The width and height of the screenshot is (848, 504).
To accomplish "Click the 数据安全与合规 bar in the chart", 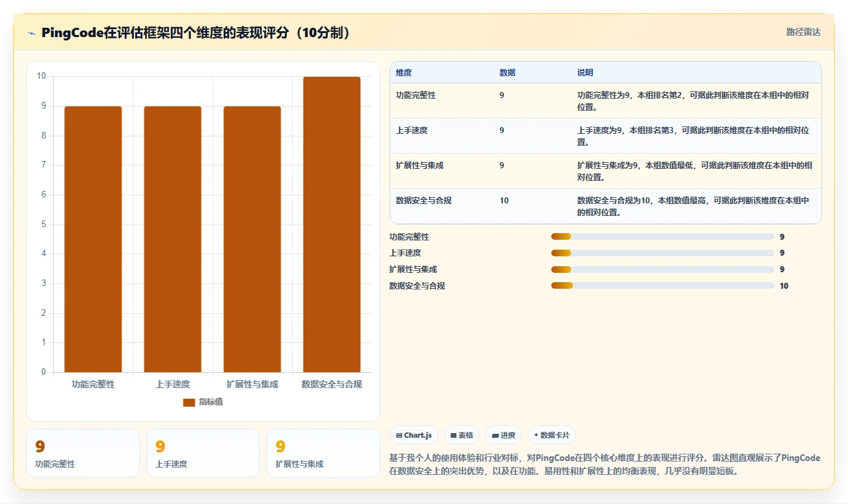I will (x=332, y=225).
